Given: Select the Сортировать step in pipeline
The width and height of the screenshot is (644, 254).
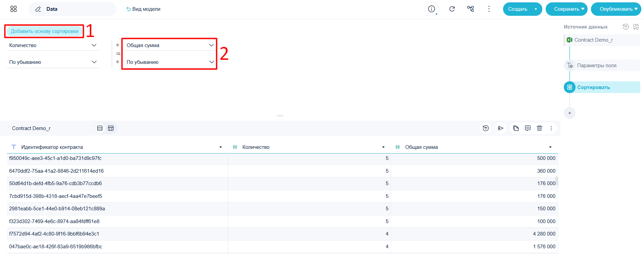Looking at the screenshot, I should pos(602,87).
